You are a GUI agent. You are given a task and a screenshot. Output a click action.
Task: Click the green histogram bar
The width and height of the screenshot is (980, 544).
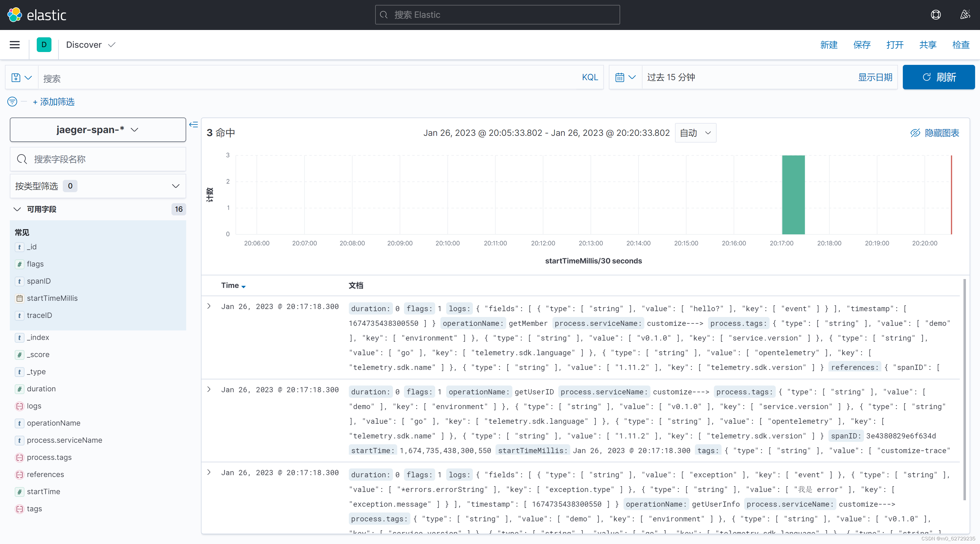tap(793, 195)
